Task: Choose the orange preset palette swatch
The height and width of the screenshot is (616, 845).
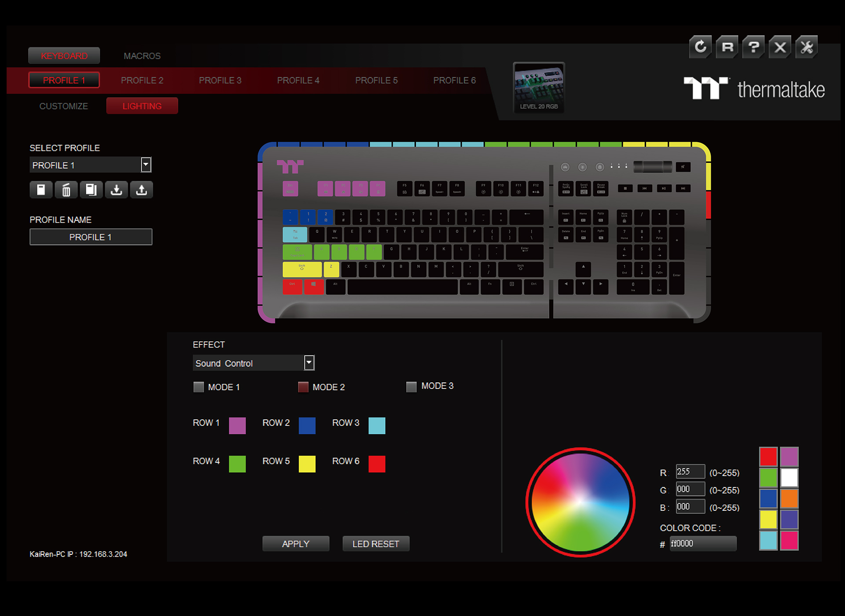Action: (x=789, y=499)
